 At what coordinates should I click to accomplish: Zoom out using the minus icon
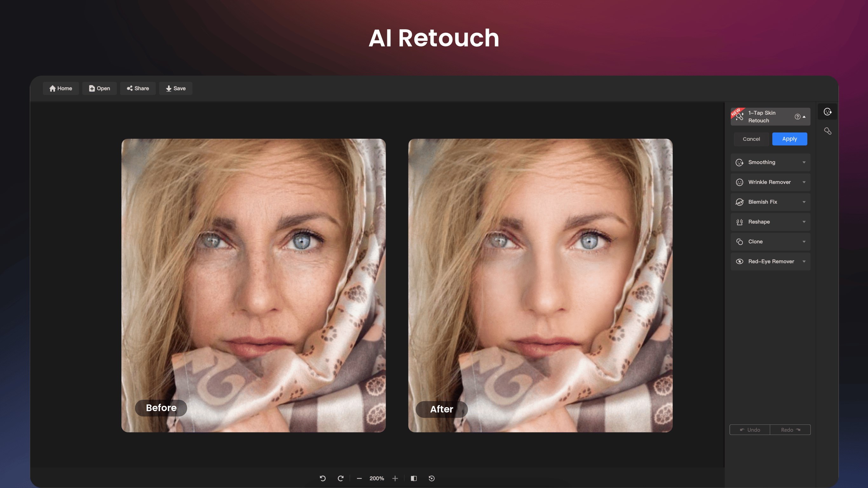(359, 478)
